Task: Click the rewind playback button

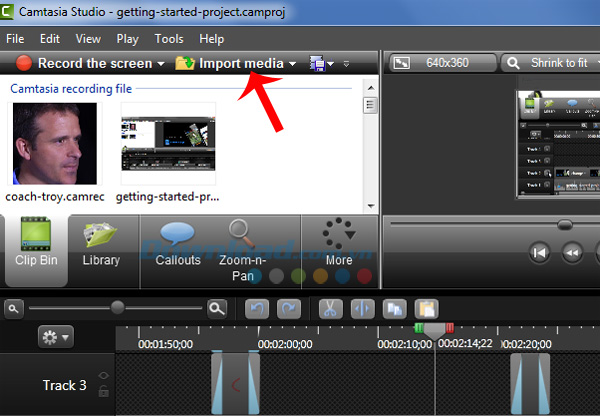Action: click(572, 253)
